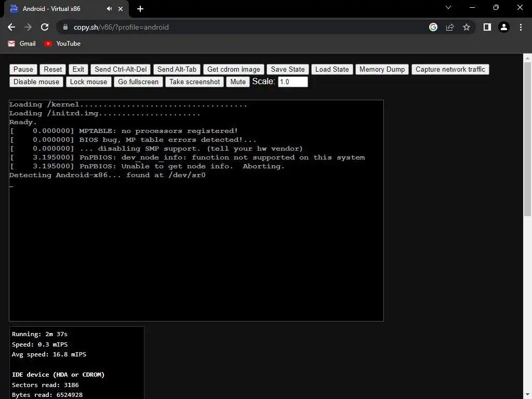Click 'Sectors read: 3186' text

tap(45, 385)
